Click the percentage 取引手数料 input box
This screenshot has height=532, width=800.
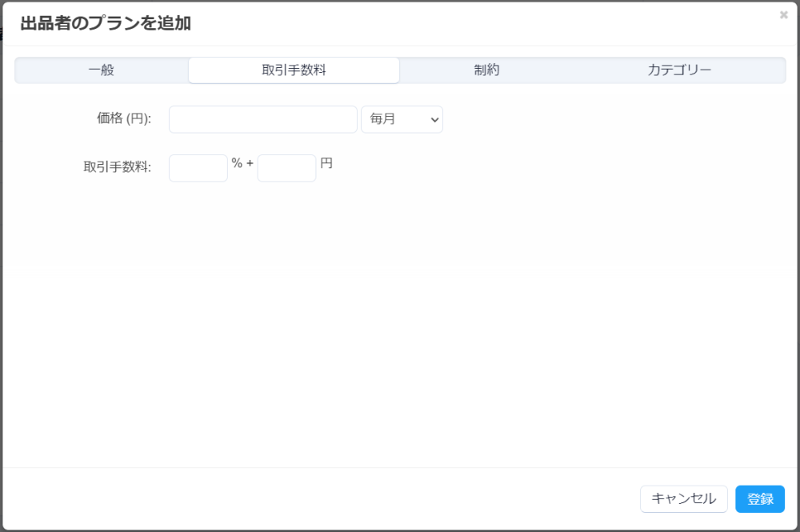(x=198, y=168)
